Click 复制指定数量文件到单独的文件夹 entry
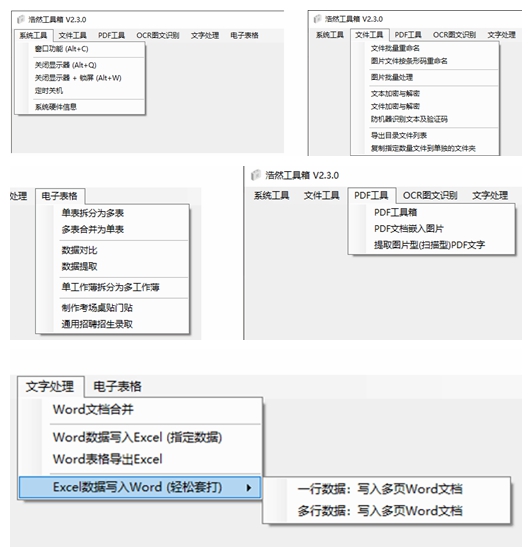Viewport: 532px width, 558px height. [423, 148]
